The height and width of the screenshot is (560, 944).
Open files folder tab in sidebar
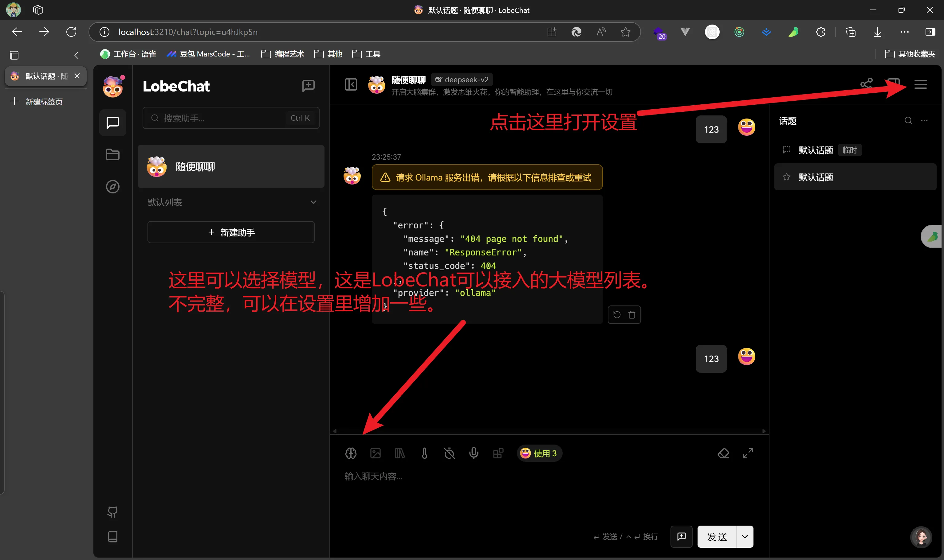[x=112, y=154]
